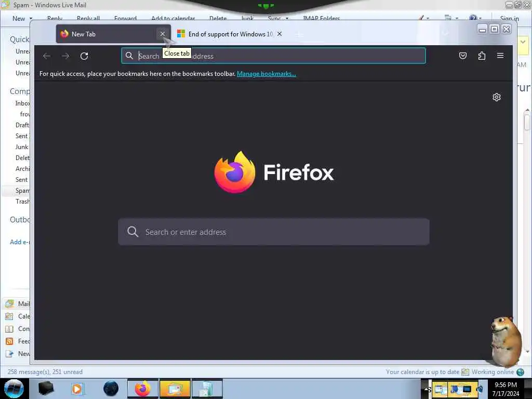Open the black box taskbar icon
This screenshot has height=399, width=532.
click(46, 389)
